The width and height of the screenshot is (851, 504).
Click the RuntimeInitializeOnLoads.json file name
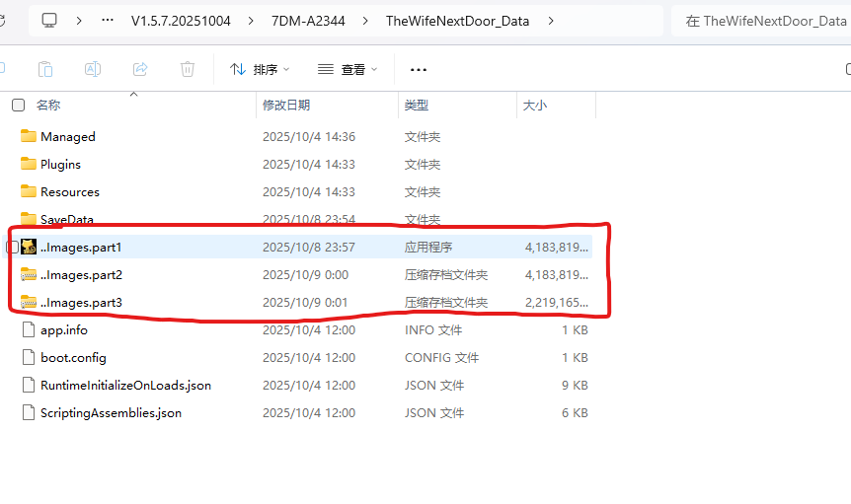point(126,386)
